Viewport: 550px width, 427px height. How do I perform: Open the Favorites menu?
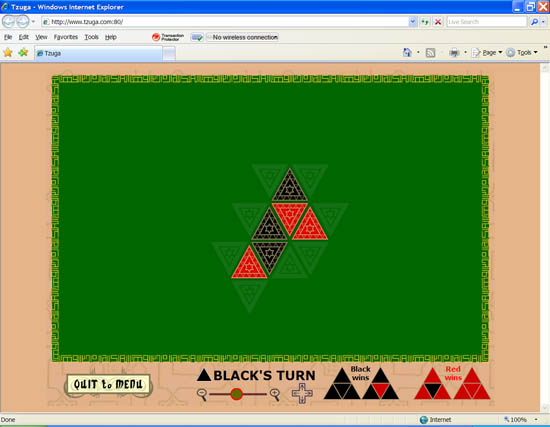[x=66, y=37]
